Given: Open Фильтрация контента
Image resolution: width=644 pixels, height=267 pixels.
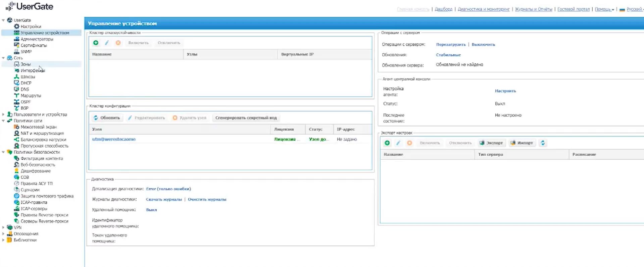Looking at the screenshot, I should point(42,158).
